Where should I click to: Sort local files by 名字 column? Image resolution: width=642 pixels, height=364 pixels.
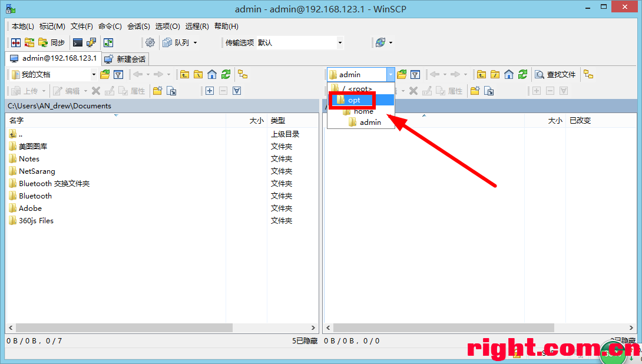(116, 120)
